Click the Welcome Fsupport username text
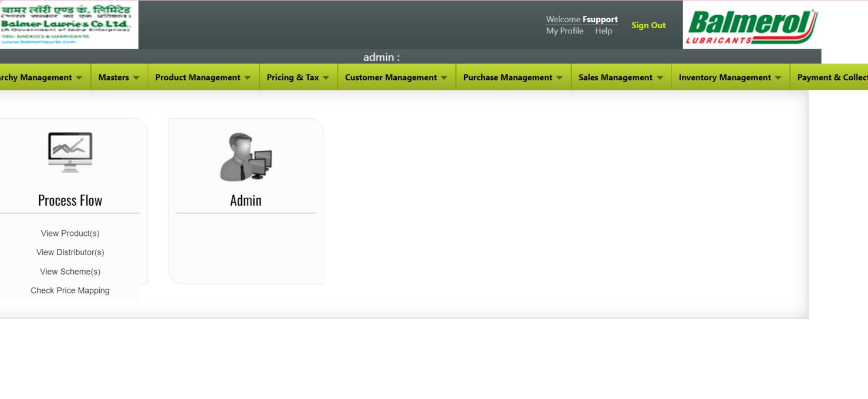 tap(582, 19)
